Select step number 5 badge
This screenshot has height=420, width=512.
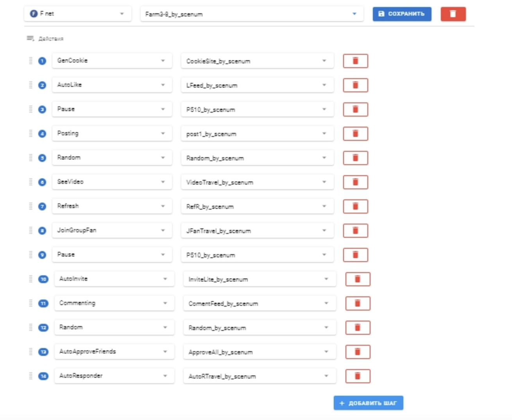click(42, 158)
